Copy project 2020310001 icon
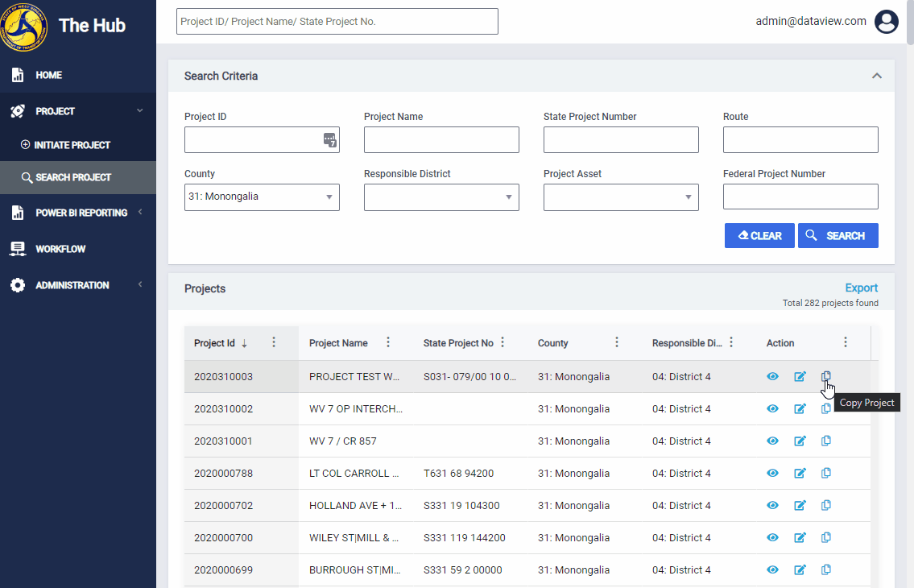 point(826,441)
